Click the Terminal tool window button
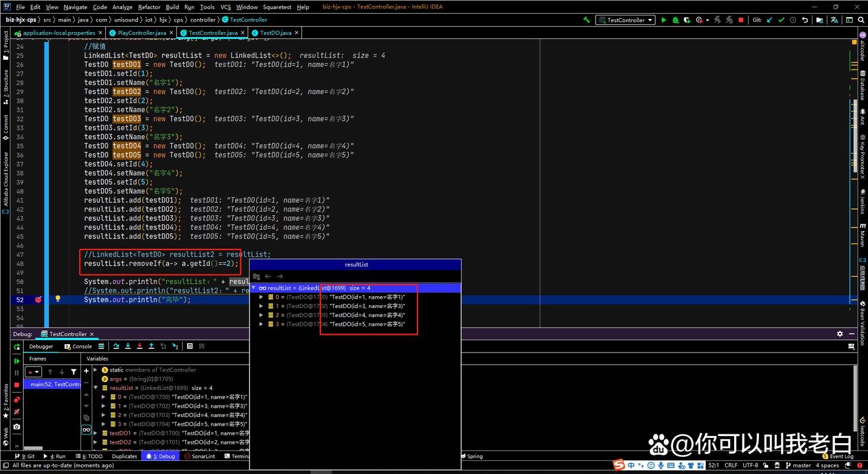Screen dimensions: 868x474 (x=238, y=456)
